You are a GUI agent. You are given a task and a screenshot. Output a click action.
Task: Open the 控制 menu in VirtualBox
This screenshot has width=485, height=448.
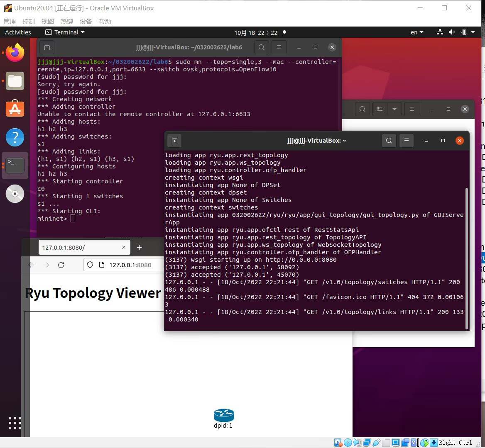[x=29, y=21]
